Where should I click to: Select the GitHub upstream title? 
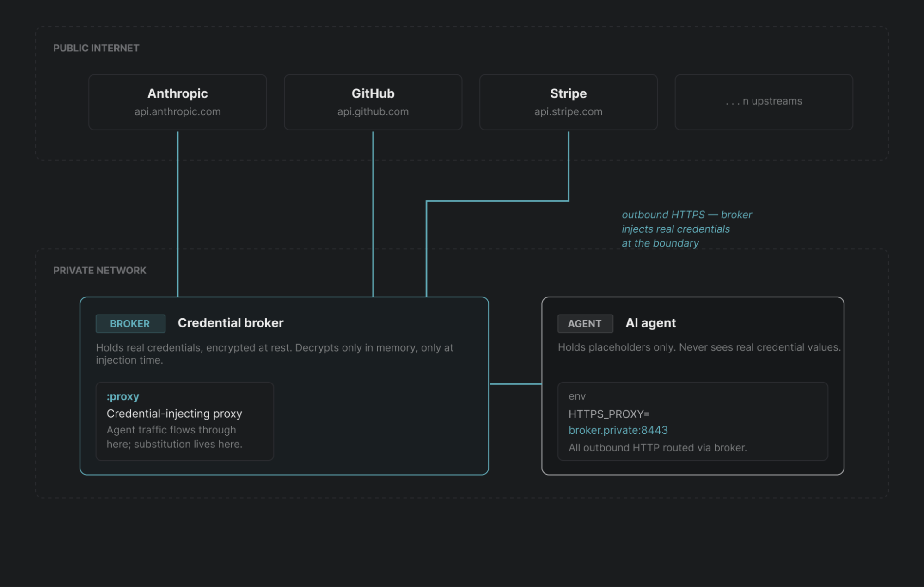pyautogui.click(x=373, y=93)
